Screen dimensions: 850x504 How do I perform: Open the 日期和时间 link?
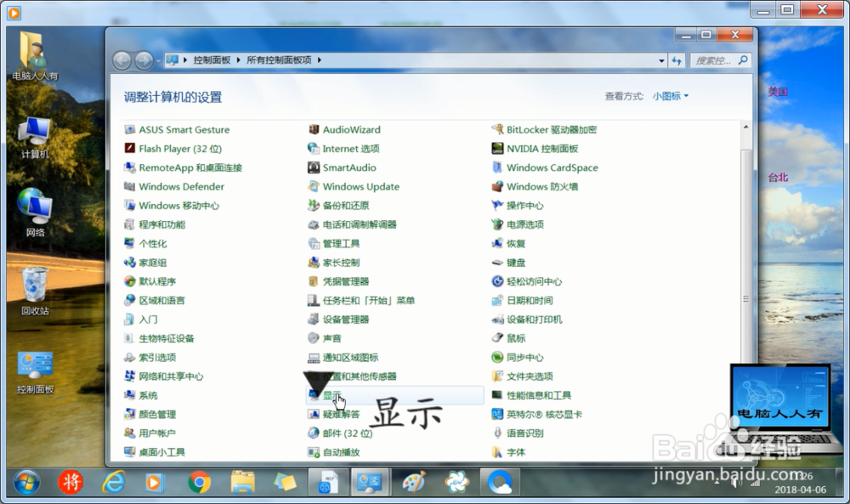click(x=530, y=300)
